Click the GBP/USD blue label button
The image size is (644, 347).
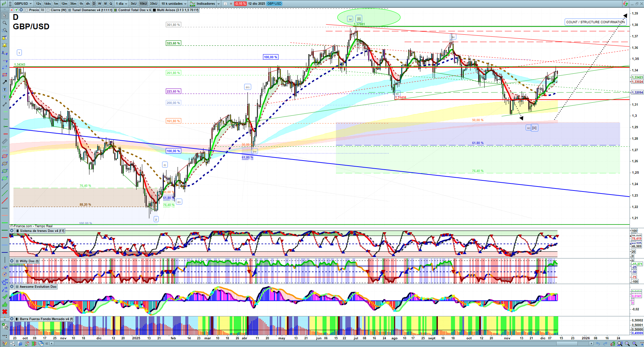[x=274, y=4]
